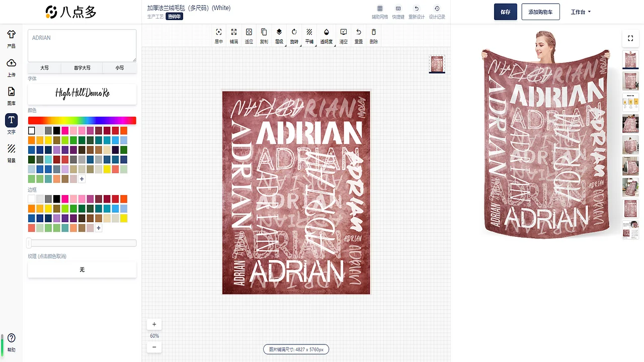
Task: Select the 居中 (center) alignment tool
Action: pyautogui.click(x=219, y=35)
